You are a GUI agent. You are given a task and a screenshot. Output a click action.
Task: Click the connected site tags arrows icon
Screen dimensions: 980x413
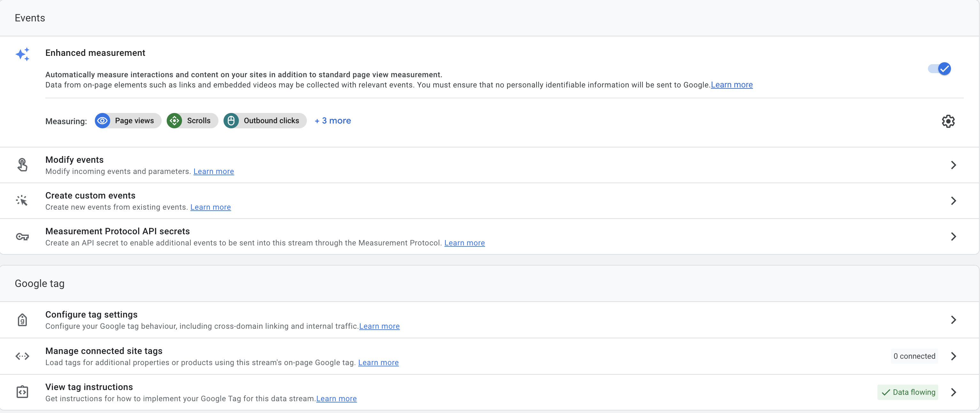[22, 356]
